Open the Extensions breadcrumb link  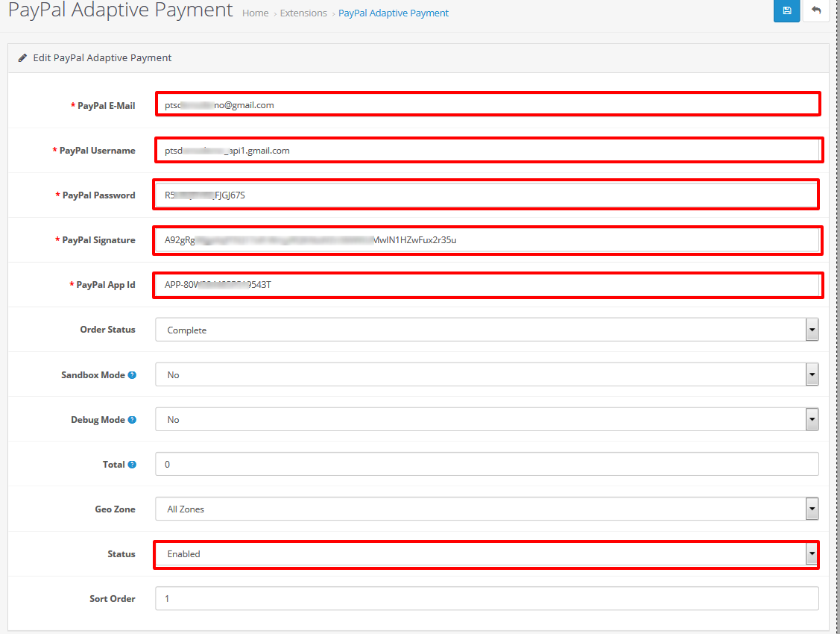pyautogui.click(x=303, y=13)
